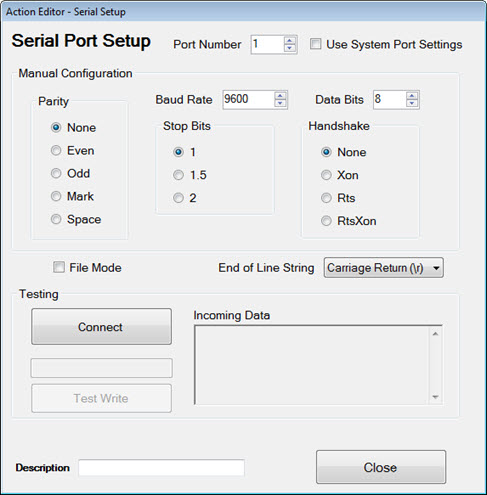
Task: Click into the Description text field
Action: coord(161,468)
